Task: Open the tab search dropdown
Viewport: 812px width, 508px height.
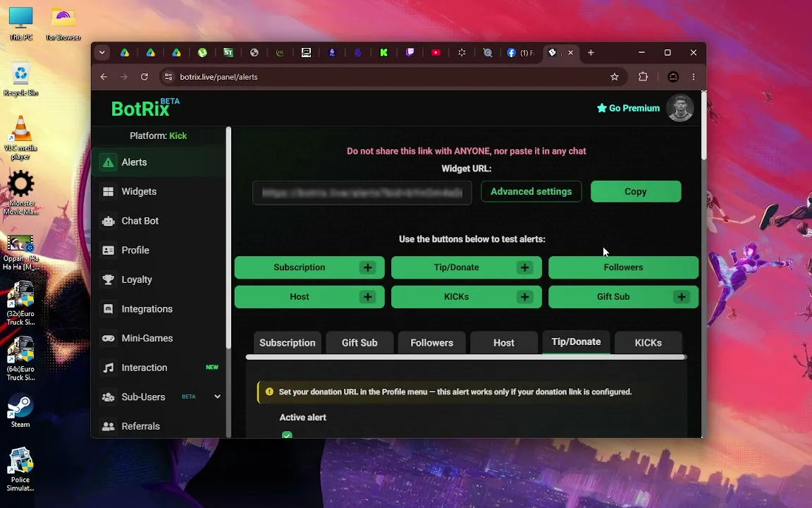Action: 102,52
